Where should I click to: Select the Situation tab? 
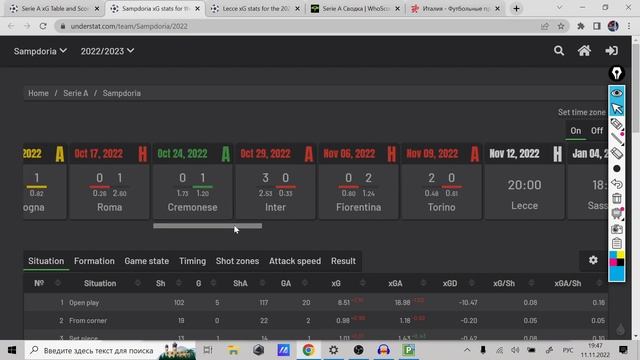click(46, 261)
